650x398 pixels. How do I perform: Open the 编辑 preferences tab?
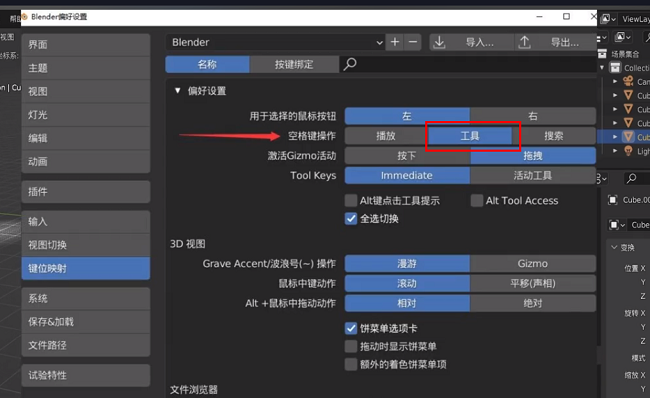pyautogui.click(x=86, y=138)
